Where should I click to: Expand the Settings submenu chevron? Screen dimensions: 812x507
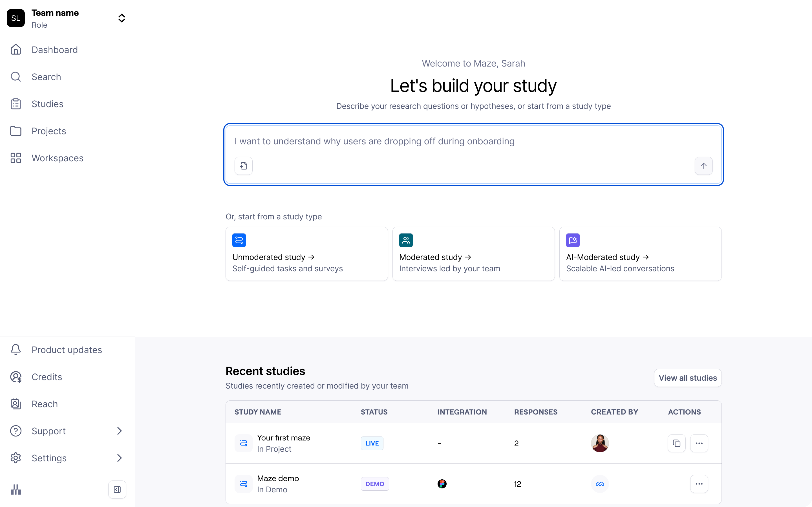coord(119,458)
